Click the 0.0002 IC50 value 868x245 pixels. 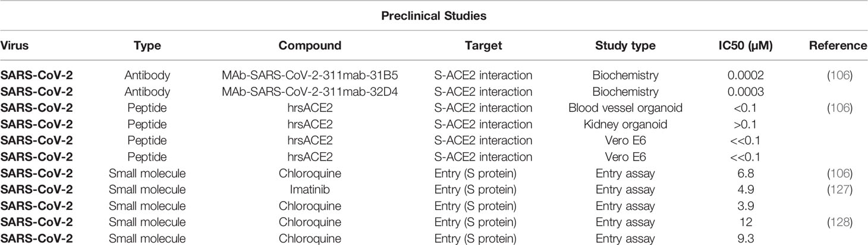point(746,76)
